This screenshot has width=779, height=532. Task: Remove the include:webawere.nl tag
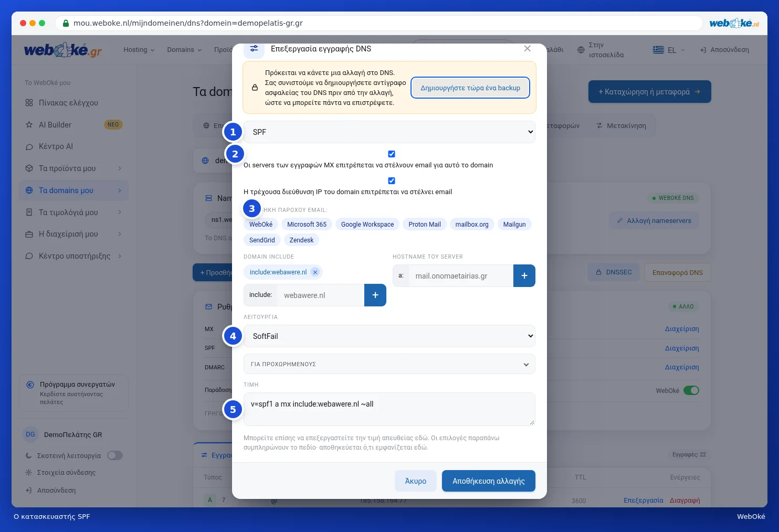[315, 272]
